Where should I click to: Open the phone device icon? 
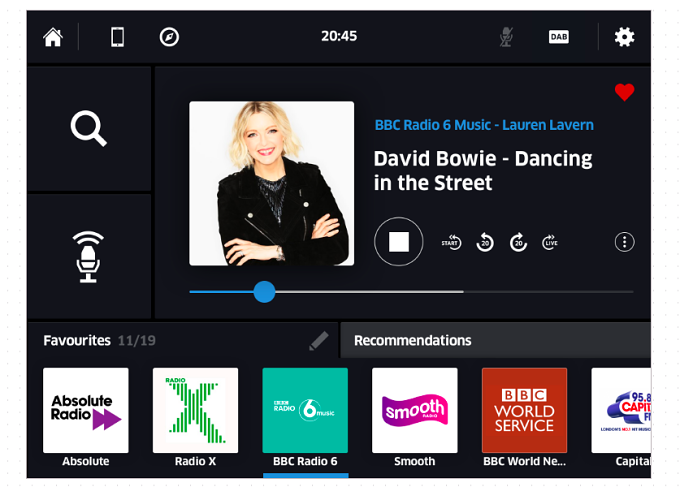click(118, 37)
